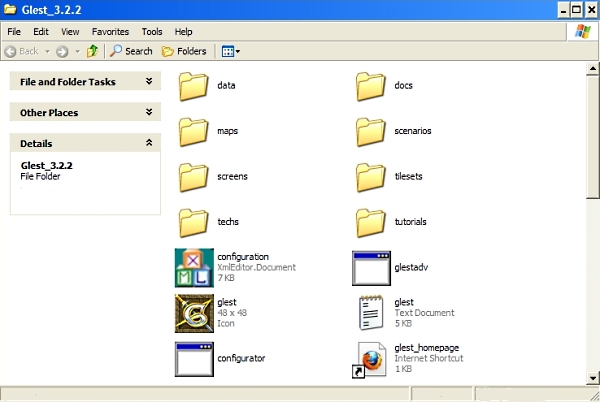
Task: Select the 'scenarios' folder name
Action: (x=412, y=131)
